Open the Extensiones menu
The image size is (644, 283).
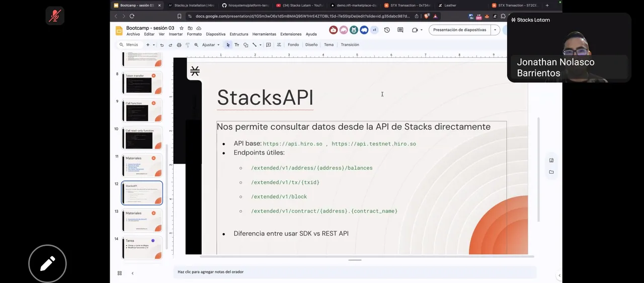pyautogui.click(x=291, y=34)
